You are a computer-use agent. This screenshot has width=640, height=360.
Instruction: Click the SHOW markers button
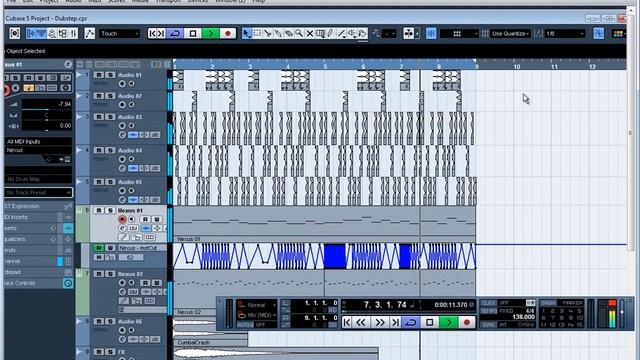(x=548, y=303)
